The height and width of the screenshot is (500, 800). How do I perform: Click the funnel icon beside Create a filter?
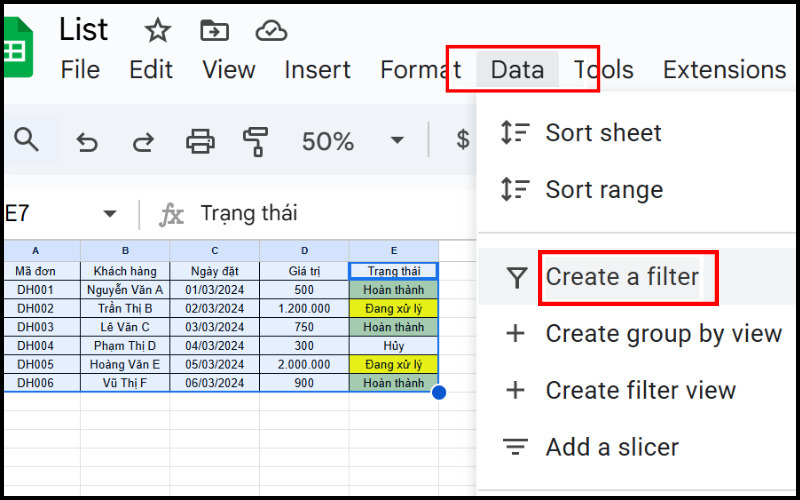pyautogui.click(x=516, y=278)
